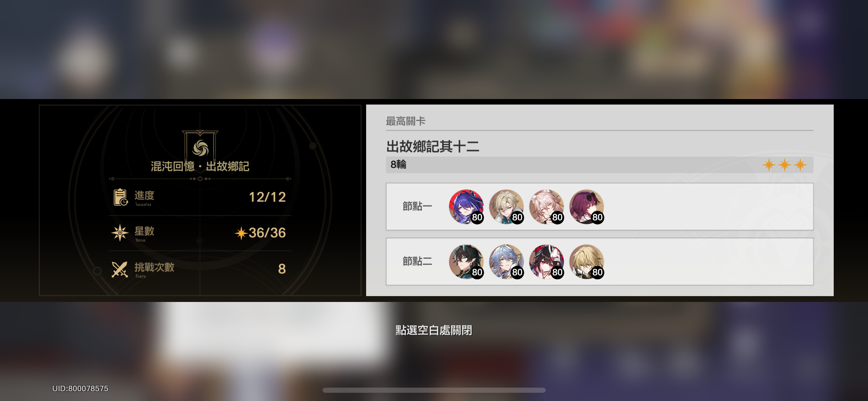
Task: Click the progress clipboard icon
Action: (121, 197)
